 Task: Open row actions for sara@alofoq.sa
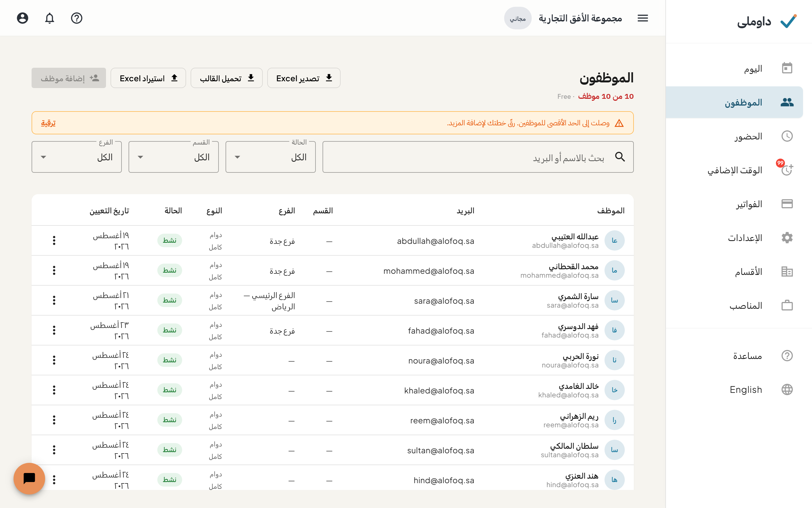(54, 300)
